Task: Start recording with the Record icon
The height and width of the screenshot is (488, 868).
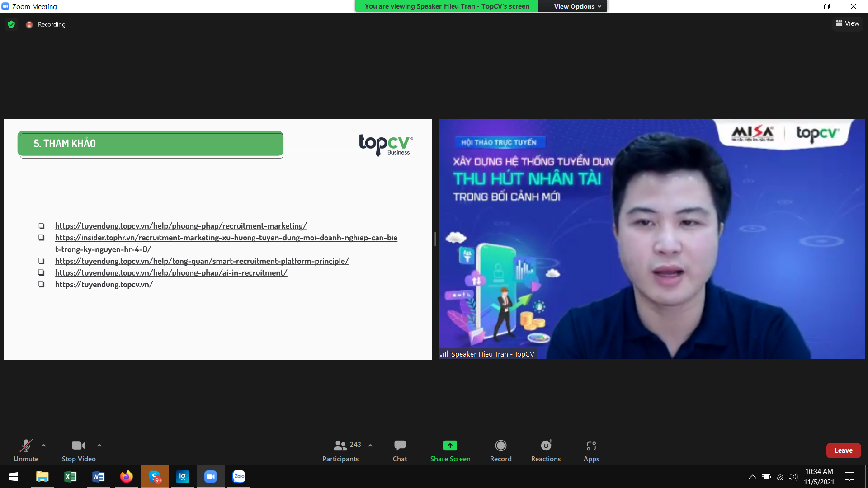Action: [500, 446]
